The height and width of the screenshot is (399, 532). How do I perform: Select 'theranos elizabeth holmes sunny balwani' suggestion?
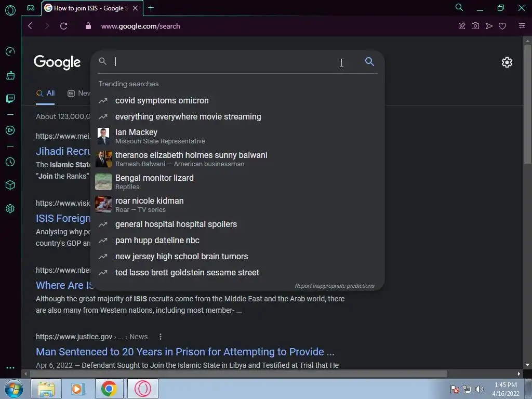(237, 159)
